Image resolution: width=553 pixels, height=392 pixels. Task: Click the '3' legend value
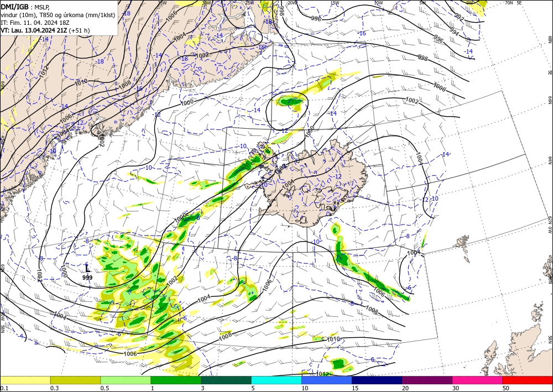(202, 388)
